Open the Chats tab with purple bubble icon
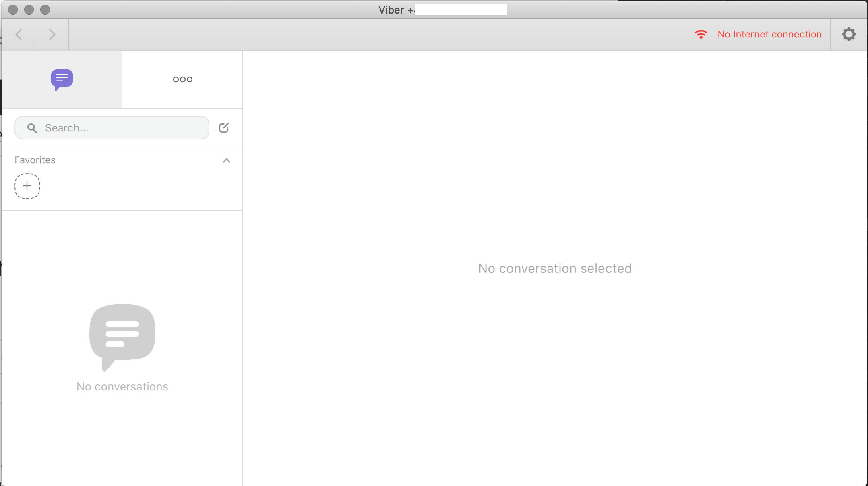868x486 pixels. (x=62, y=79)
